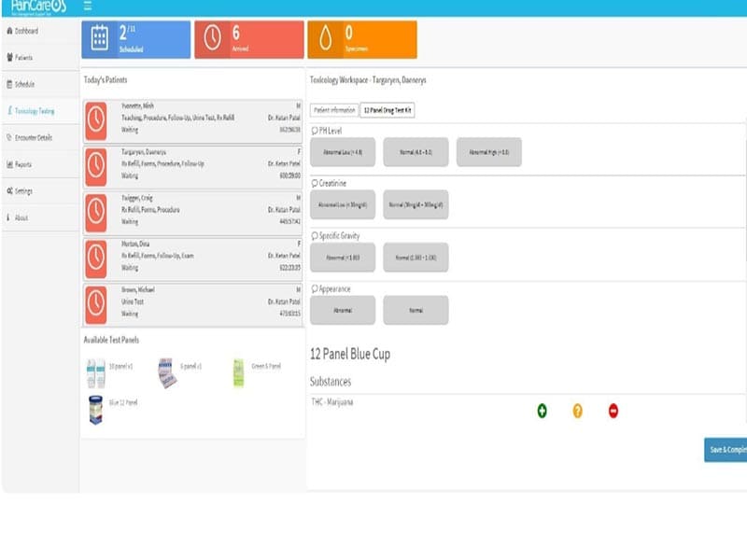This screenshot has width=747, height=560.
Task: Set Specific Gravity to Normal
Action: pyautogui.click(x=416, y=258)
